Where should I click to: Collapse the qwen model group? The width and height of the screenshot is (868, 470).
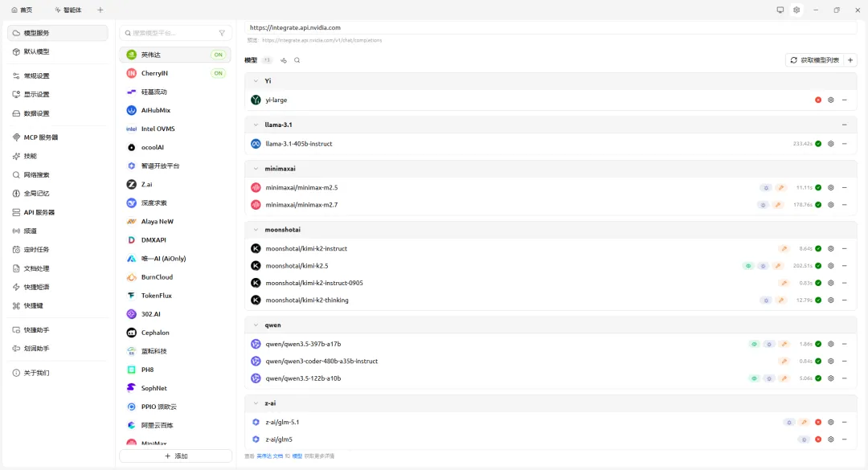[256, 325]
